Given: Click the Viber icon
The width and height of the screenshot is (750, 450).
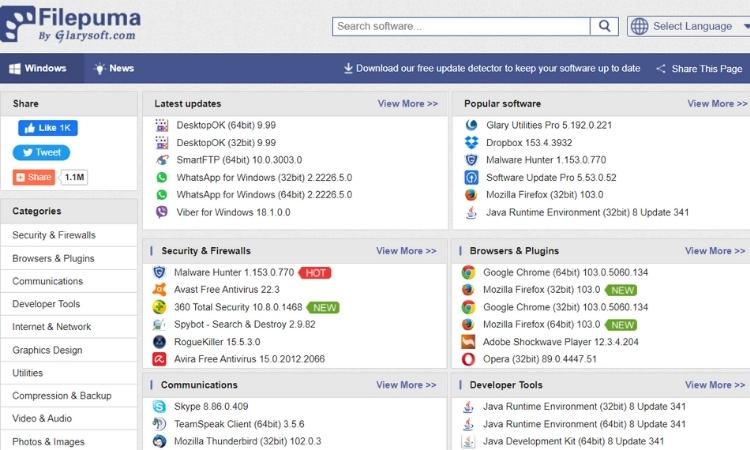Looking at the screenshot, I should 162,212.
